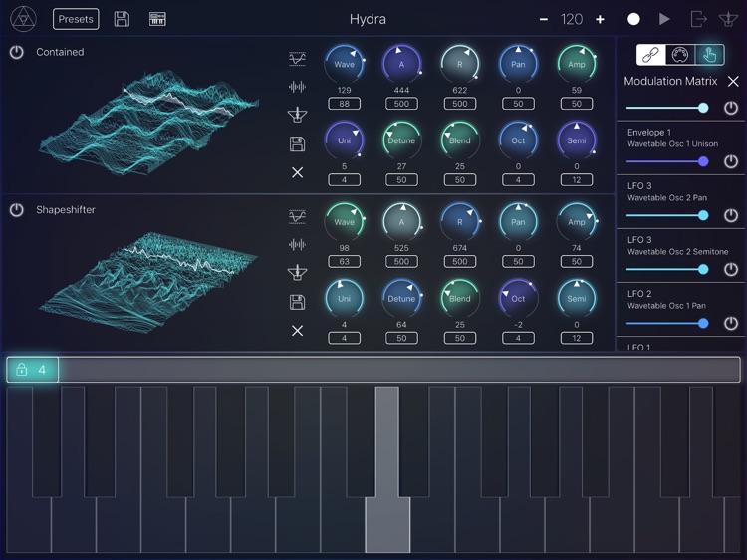Switch to the hand tab in right panel
This screenshot has height=560, width=747.
point(708,55)
